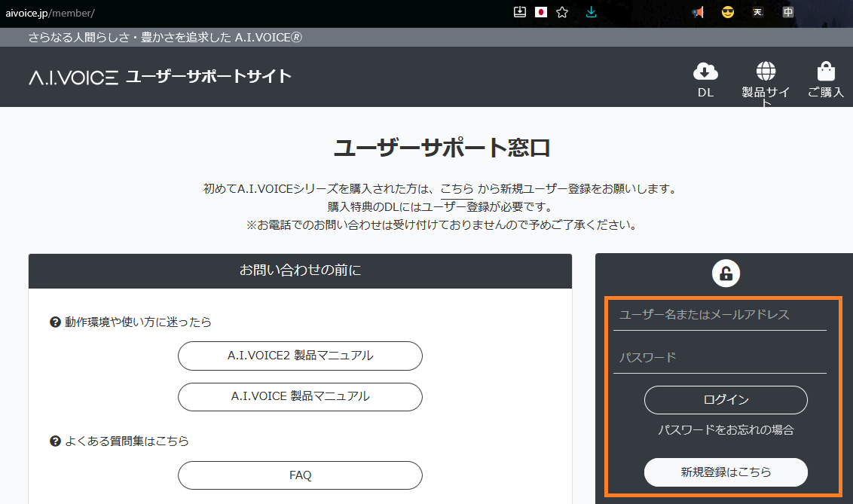Click the question mark icon beside 動作環境や使い方に迷ったら
The width and height of the screenshot is (853, 504).
[x=55, y=322]
